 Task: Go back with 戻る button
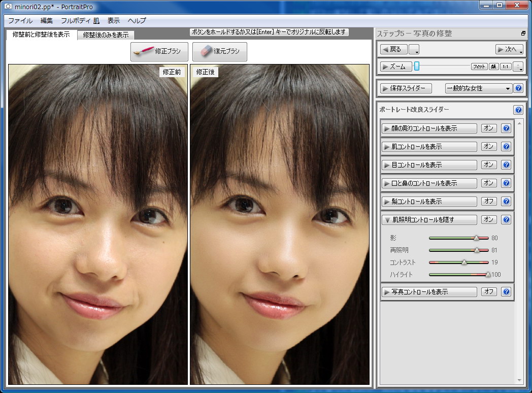(x=393, y=50)
